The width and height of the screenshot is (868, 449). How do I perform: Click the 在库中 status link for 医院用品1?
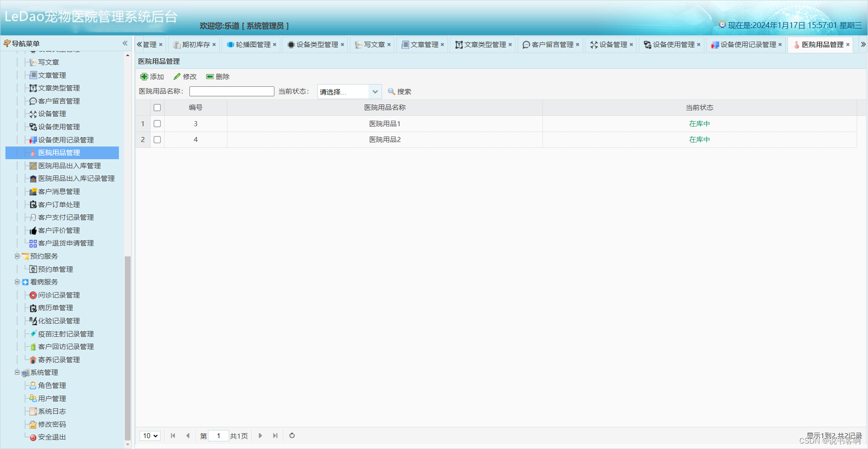tap(699, 123)
